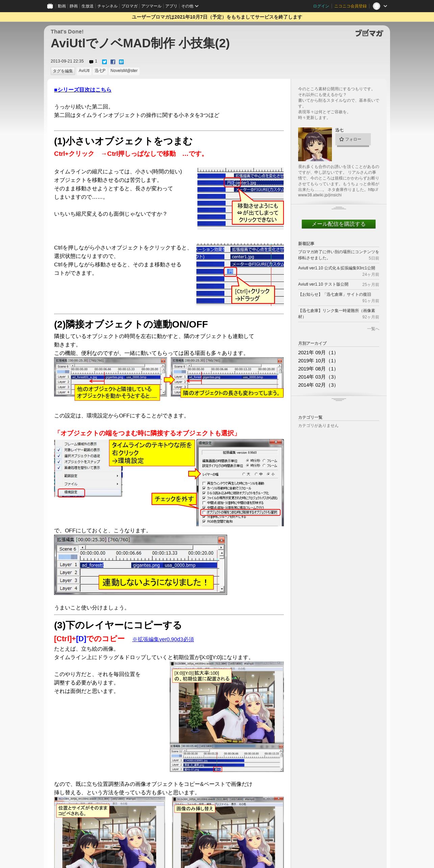Image resolution: width=434 pixels, height=868 pixels.
Task: Open image captioned 位置とサイズがそのままコピペされる
Action: tap(110, 832)
